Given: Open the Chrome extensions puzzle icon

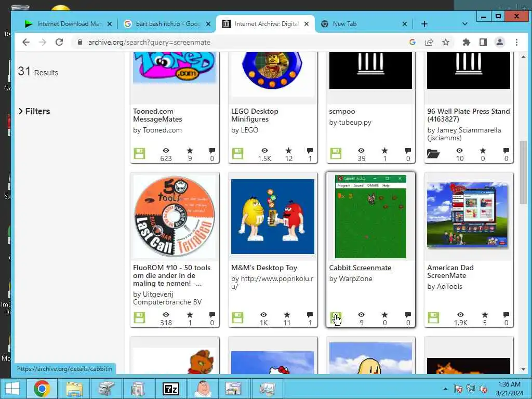Looking at the screenshot, I should coord(466,42).
